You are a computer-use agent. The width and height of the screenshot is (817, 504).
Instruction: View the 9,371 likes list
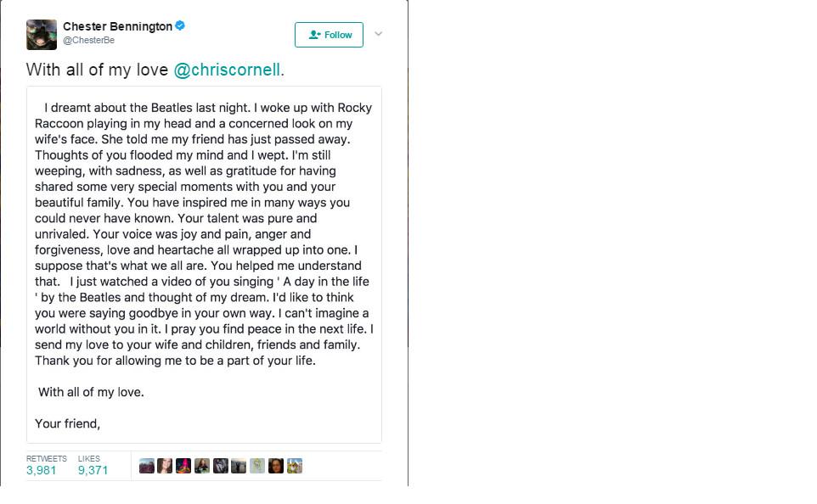click(x=93, y=465)
